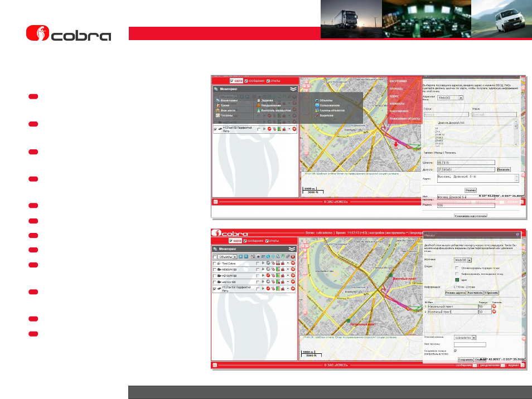Open the инструменты menu in the lower screenshot
This screenshot has height=399, width=532.
(397, 233)
